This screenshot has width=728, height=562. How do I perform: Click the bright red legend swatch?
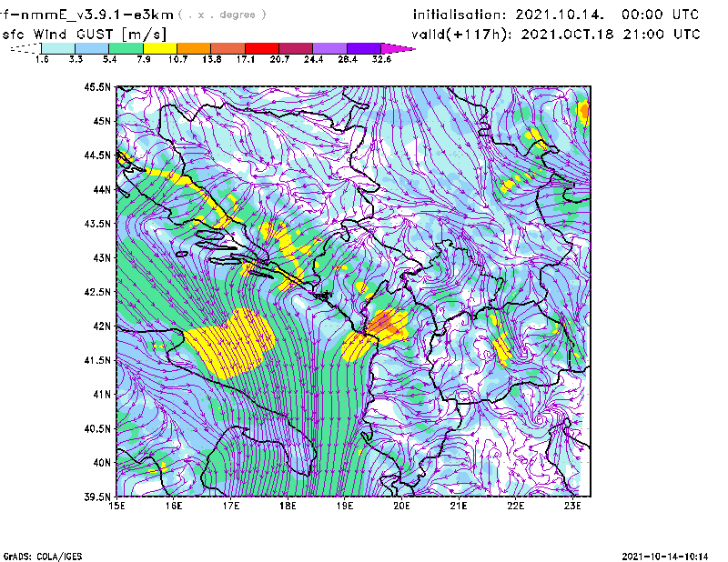[x=262, y=48]
